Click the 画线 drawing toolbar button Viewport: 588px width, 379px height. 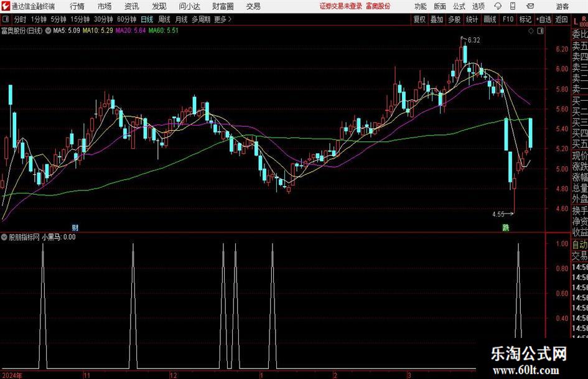pyautogui.click(x=490, y=19)
